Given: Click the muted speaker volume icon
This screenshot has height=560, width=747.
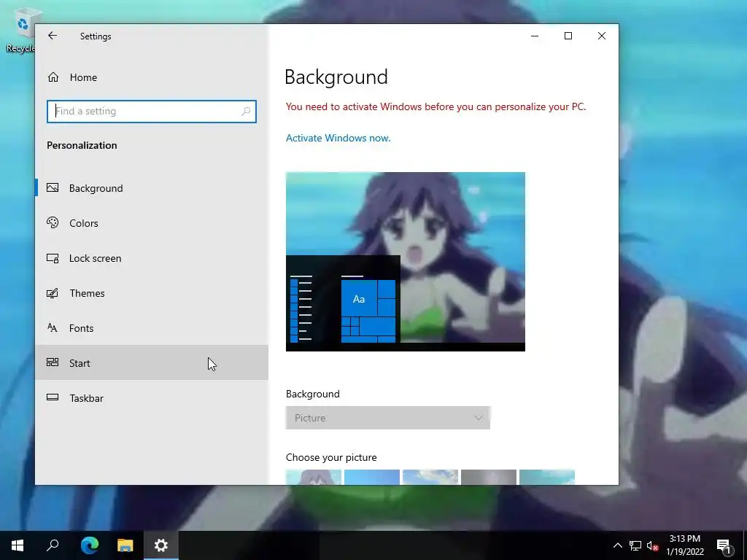Looking at the screenshot, I should (653, 545).
